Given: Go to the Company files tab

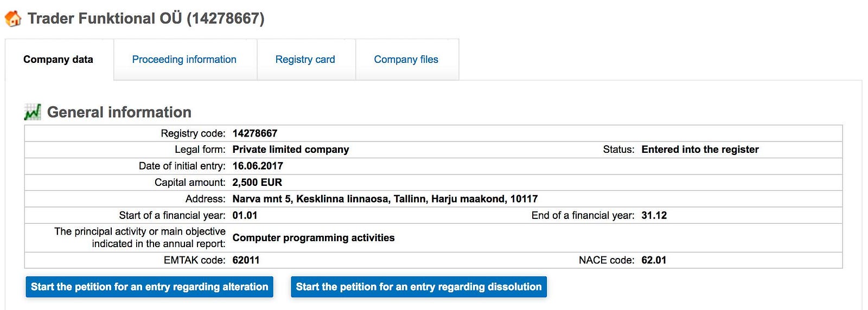Looking at the screenshot, I should 406,60.
